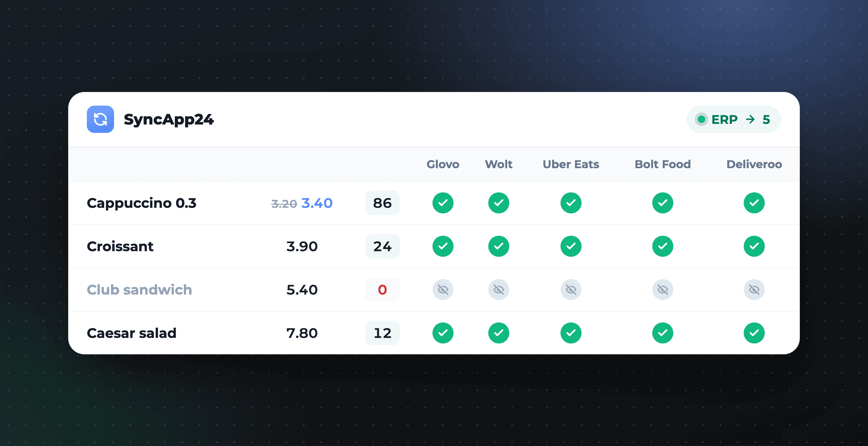
Task: Toggle Caesar salad checkmark for Wolt
Action: click(x=499, y=333)
